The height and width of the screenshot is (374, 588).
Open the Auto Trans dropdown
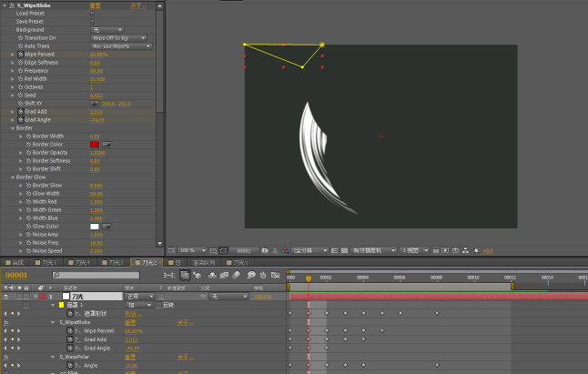tap(121, 46)
